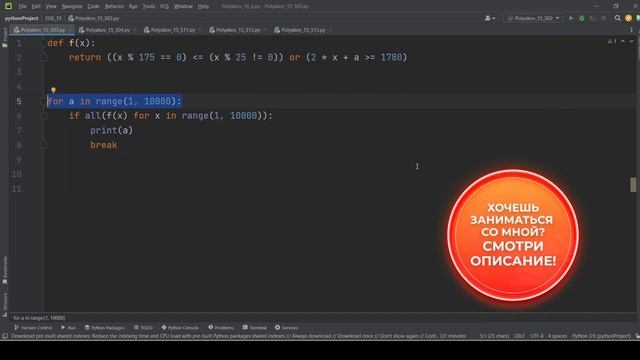Image resolution: width=640 pixels, height=360 pixels.
Task: Click the fold end marker on line 8
Action: click(44, 145)
